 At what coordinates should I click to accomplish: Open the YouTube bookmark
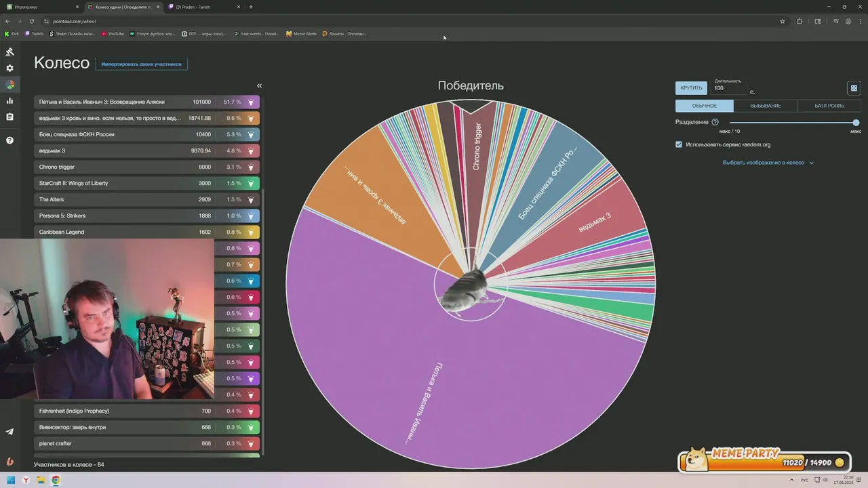pos(113,33)
